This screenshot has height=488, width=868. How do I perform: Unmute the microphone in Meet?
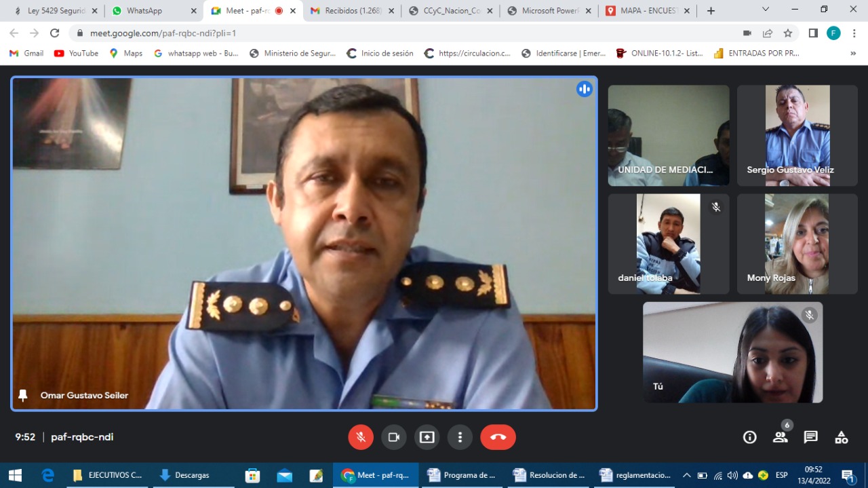point(361,437)
